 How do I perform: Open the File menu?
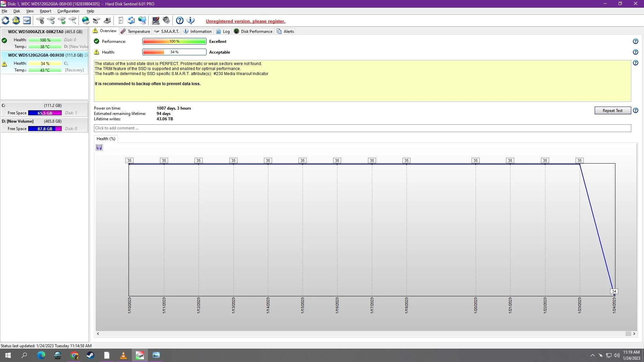coord(4,11)
